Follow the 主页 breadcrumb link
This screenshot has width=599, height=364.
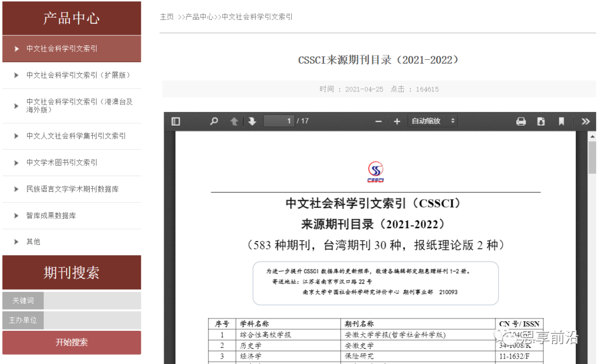tap(167, 17)
